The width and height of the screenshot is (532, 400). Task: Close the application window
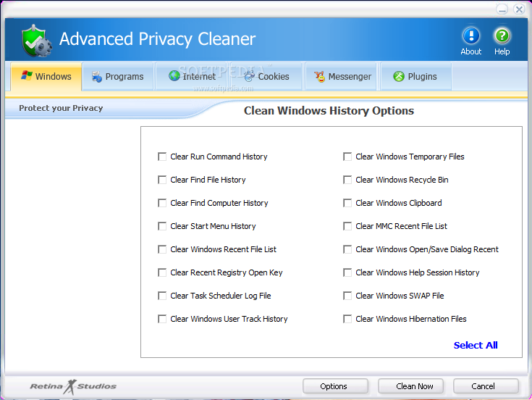click(x=519, y=9)
